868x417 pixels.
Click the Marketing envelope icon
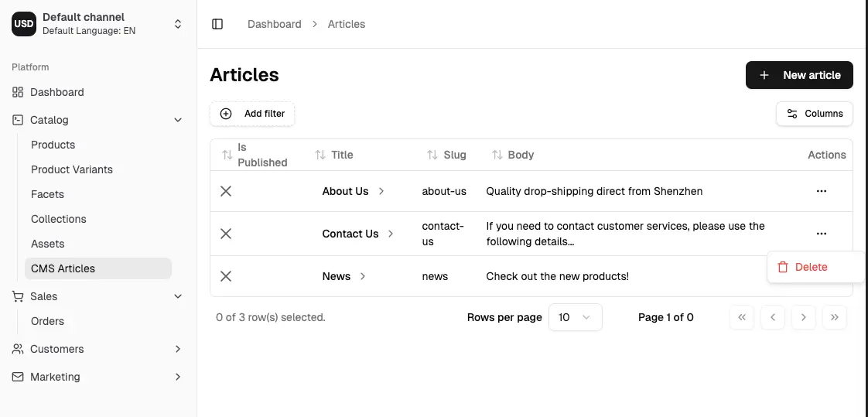click(18, 377)
